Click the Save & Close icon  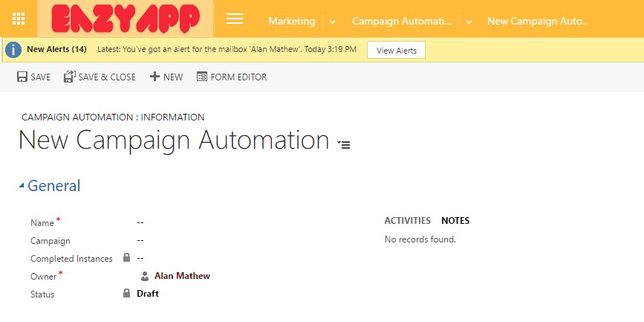[x=70, y=77]
